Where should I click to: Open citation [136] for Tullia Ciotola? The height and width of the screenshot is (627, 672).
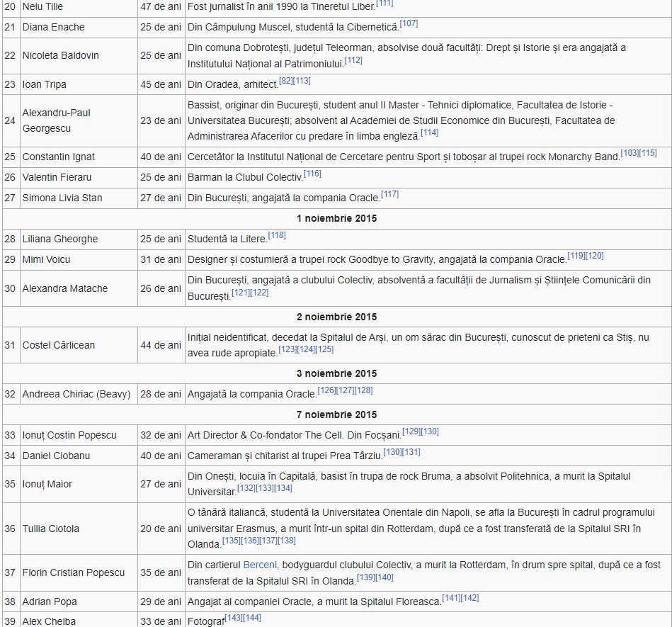tap(250, 541)
